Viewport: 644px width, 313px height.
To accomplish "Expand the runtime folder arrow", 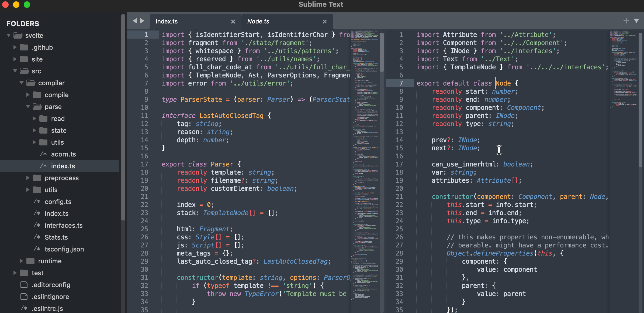I will (x=22, y=261).
